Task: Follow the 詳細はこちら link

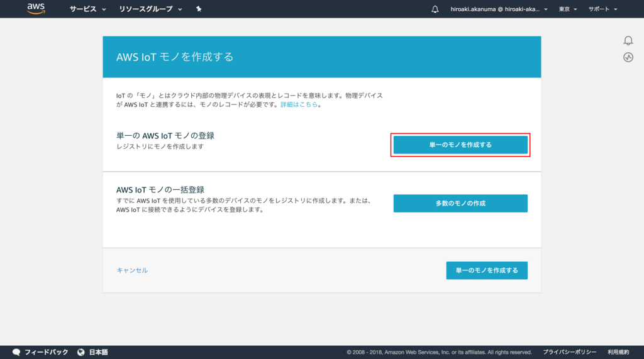Action: pyautogui.click(x=299, y=104)
